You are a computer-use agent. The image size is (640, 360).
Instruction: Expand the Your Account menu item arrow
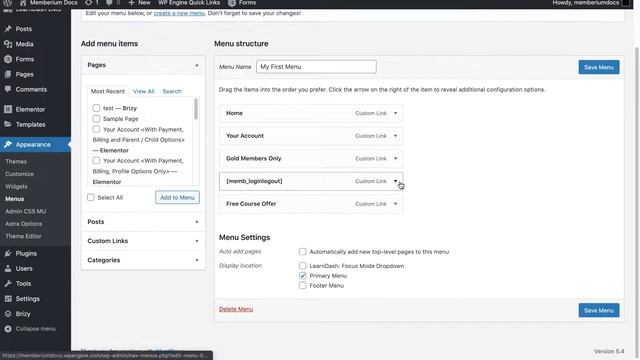pos(396,136)
